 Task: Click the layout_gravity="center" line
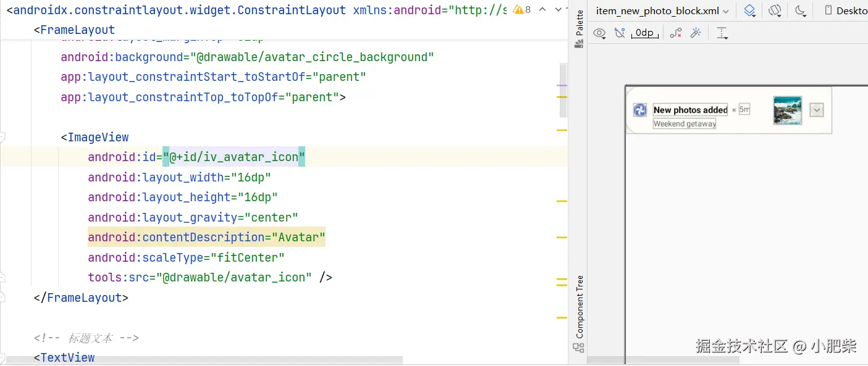[x=193, y=217]
